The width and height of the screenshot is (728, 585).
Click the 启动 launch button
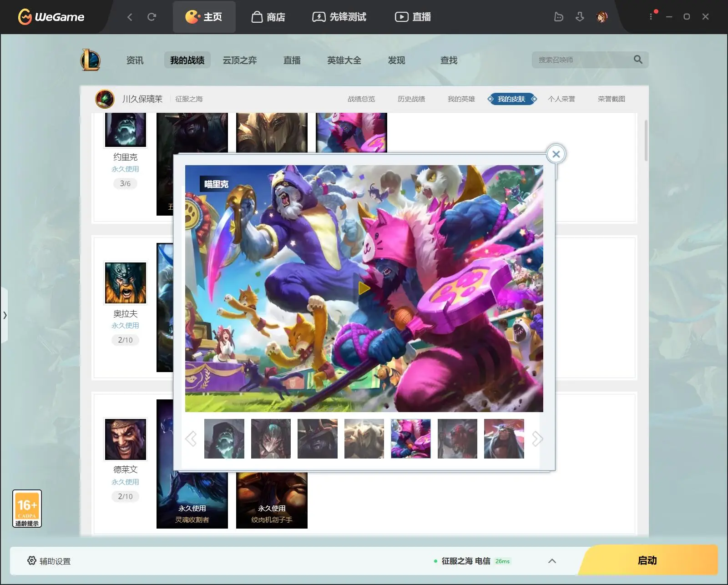coord(647,560)
